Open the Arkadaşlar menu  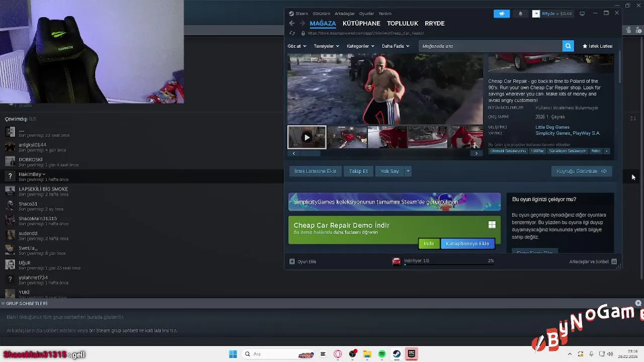pos(345,14)
